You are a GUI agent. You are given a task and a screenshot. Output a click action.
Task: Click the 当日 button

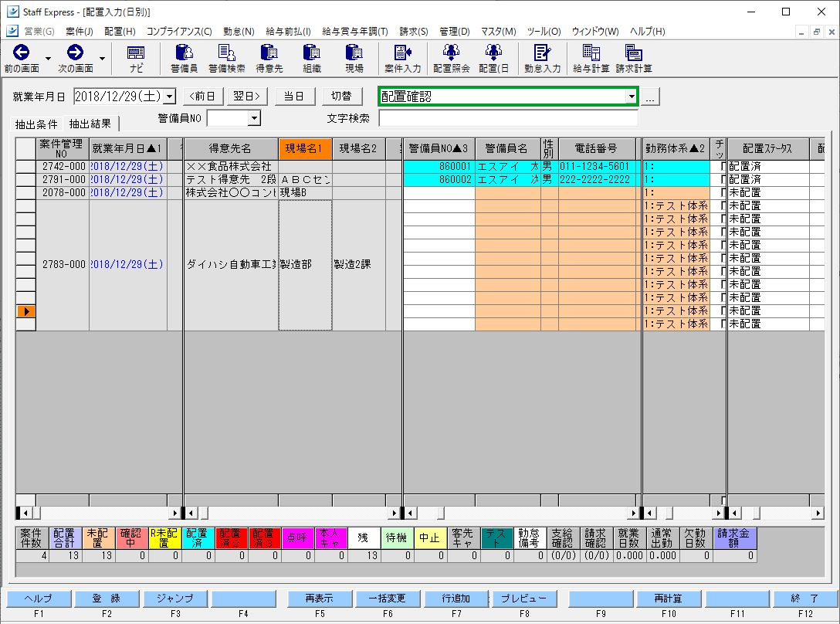tap(293, 97)
